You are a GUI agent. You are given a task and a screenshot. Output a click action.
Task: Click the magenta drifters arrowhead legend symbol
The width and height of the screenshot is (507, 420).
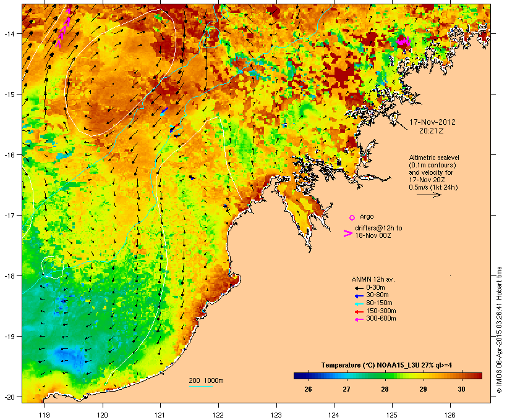pyautogui.click(x=347, y=233)
